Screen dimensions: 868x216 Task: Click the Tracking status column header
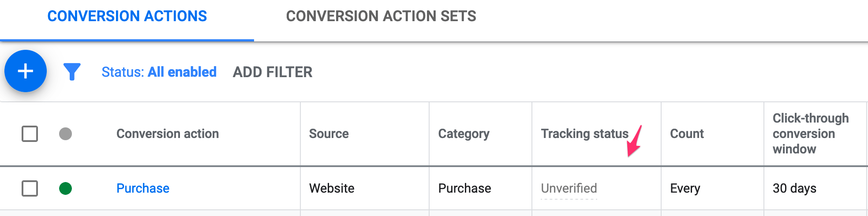[x=584, y=134]
